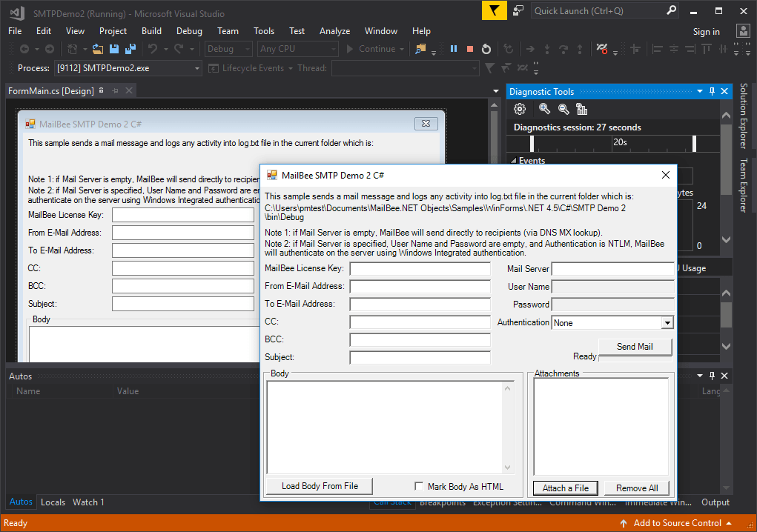Expand the Lifecycle Events dropdown
This screenshot has width=757, height=532.
coord(291,68)
